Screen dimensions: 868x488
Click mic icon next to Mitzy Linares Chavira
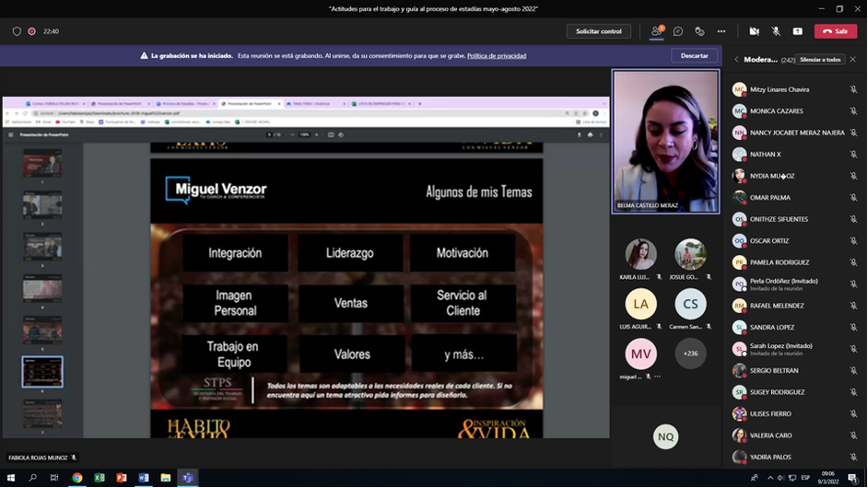(853, 90)
